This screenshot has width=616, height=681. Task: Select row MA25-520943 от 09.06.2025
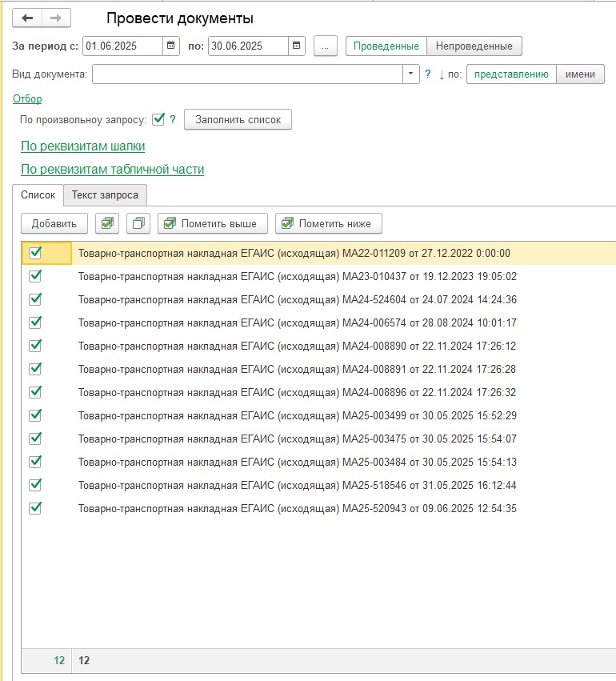(318, 508)
